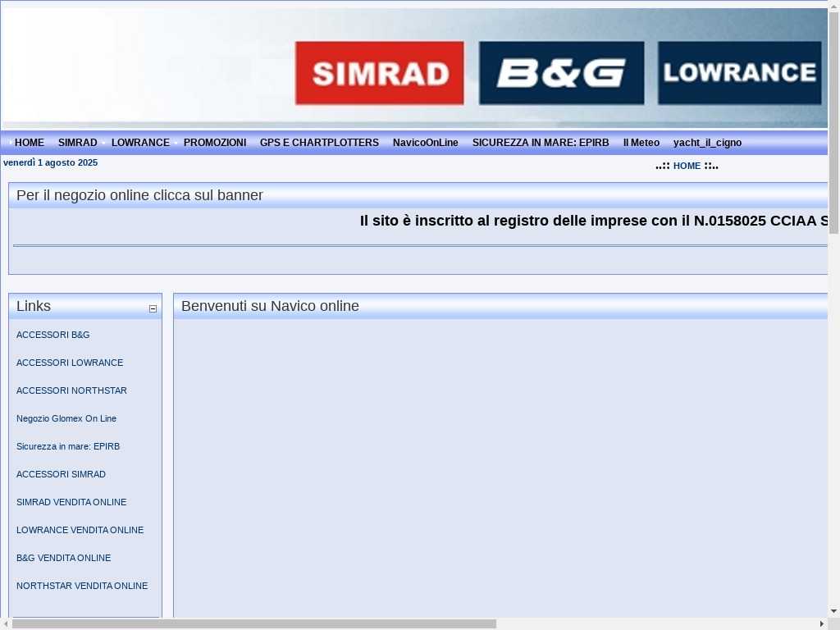Open GPS E CHARTPLOTTERS menu
Image resolution: width=840 pixels, height=630 pixels.
(x=319, y=143)
